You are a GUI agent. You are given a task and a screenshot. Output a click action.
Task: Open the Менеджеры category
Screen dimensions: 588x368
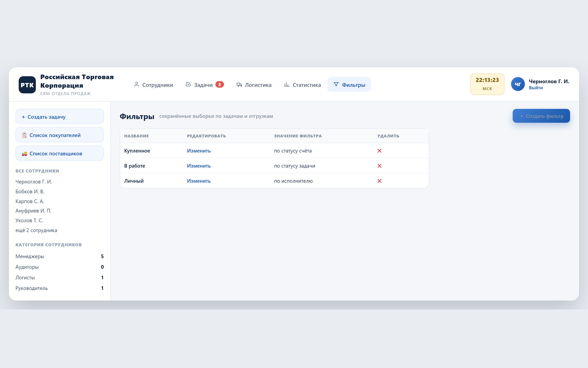click(60, 256)
